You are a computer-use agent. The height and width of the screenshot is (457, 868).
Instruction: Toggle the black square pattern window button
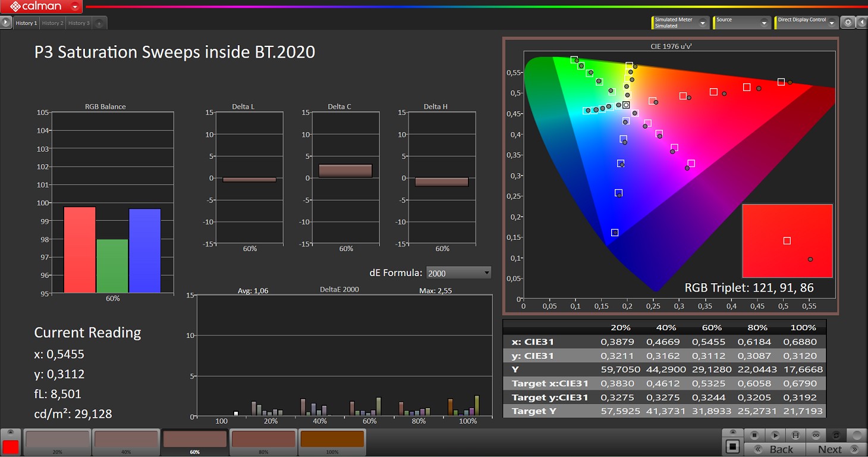click(732, 446)
